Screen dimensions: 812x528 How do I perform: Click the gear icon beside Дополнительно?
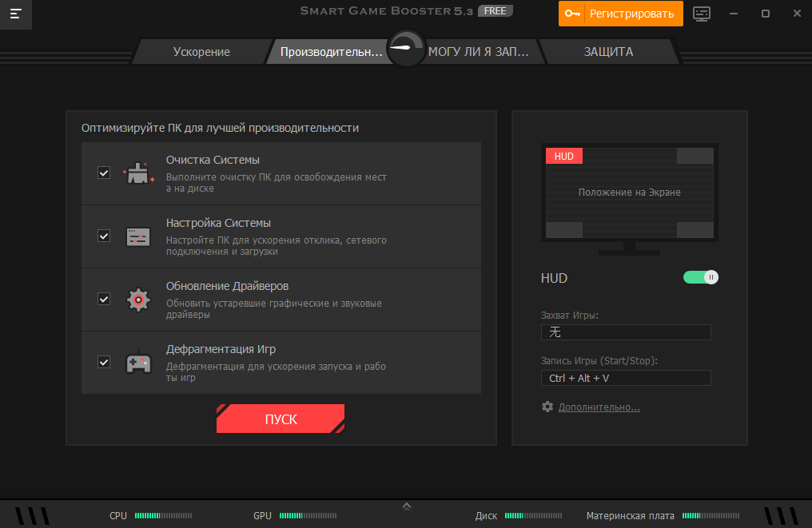[x=547, y=407]
